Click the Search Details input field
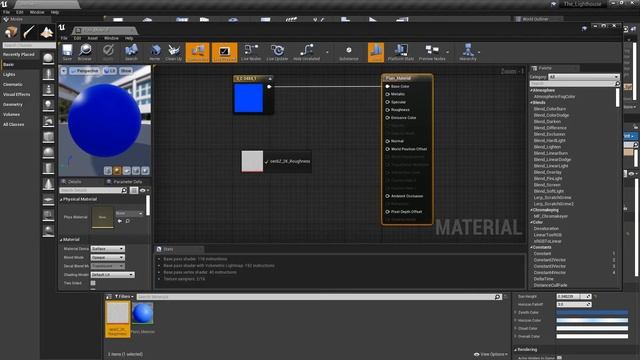The height and width of the screenshot is (360, 640). [x=93, y=190]
